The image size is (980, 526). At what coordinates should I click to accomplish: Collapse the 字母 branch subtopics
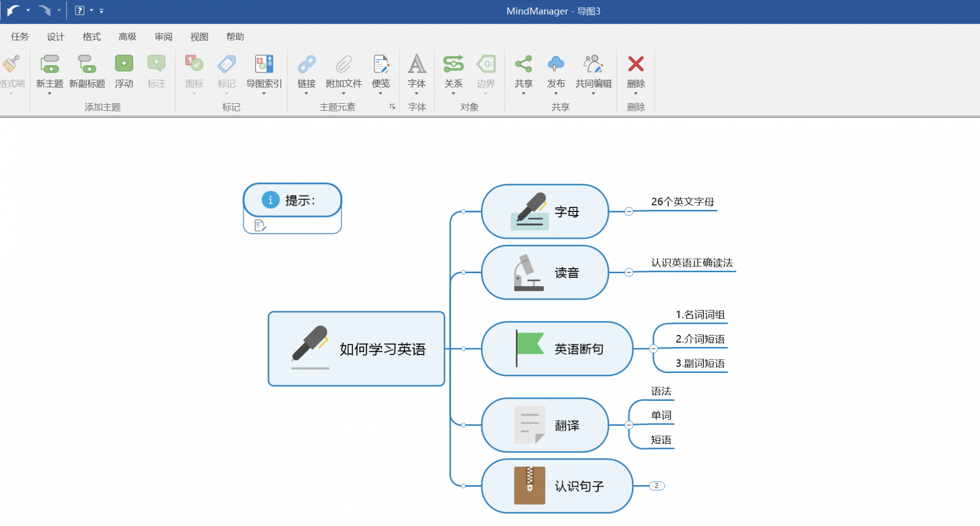tap(629, 211)
